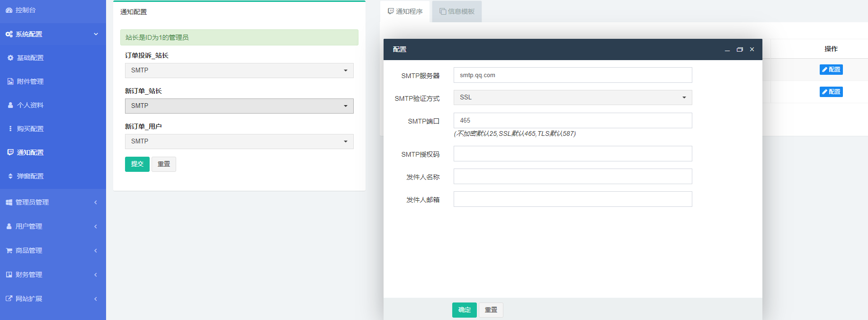Open the 订单投诉_站长 SMTP dropdown
The image size is (868, 320).
click(x=239, y=71)
